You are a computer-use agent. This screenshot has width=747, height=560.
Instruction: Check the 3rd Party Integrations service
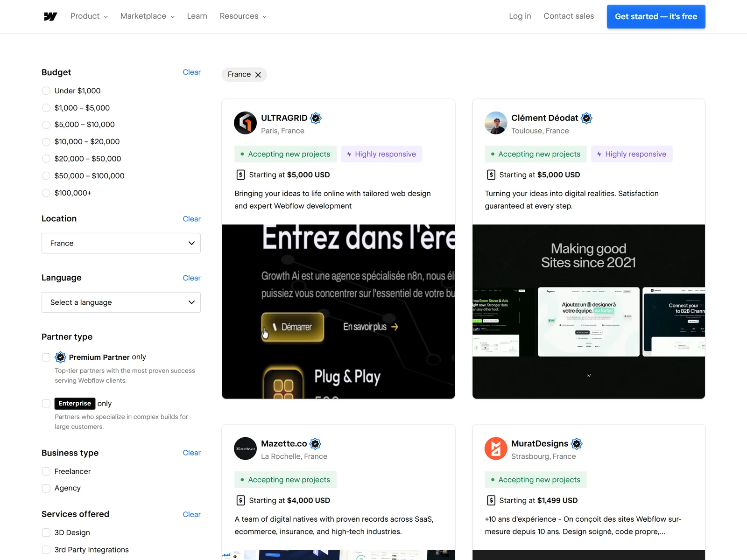pyautogui.click(x=46, y=550)
